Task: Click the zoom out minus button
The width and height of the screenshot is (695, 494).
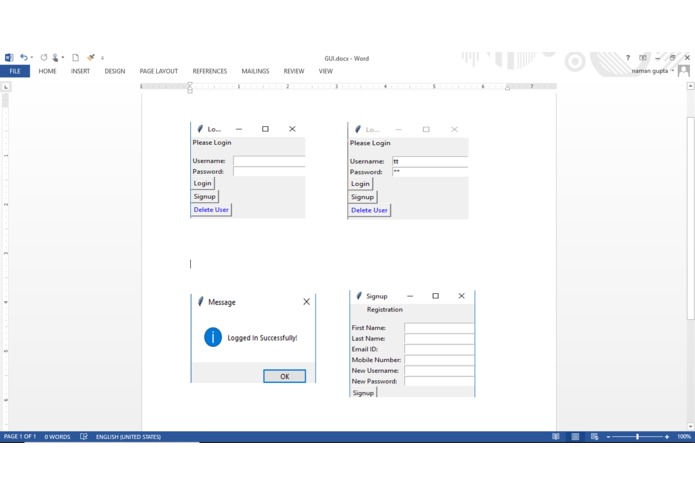Action: coord(609,437)
